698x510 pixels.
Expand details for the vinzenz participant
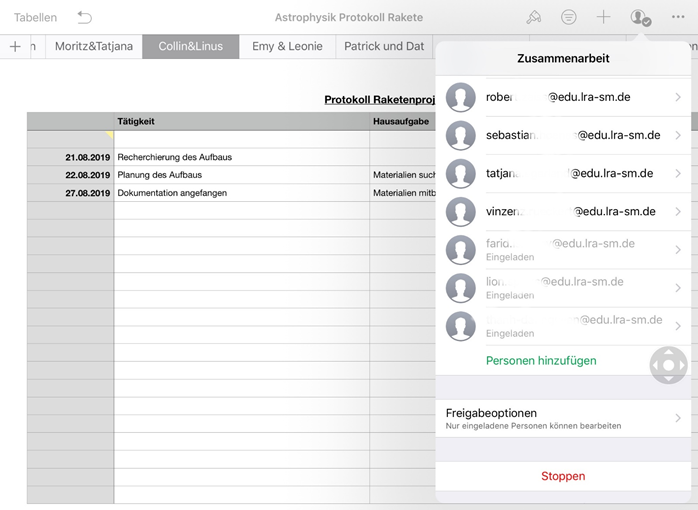click(678, 211)
